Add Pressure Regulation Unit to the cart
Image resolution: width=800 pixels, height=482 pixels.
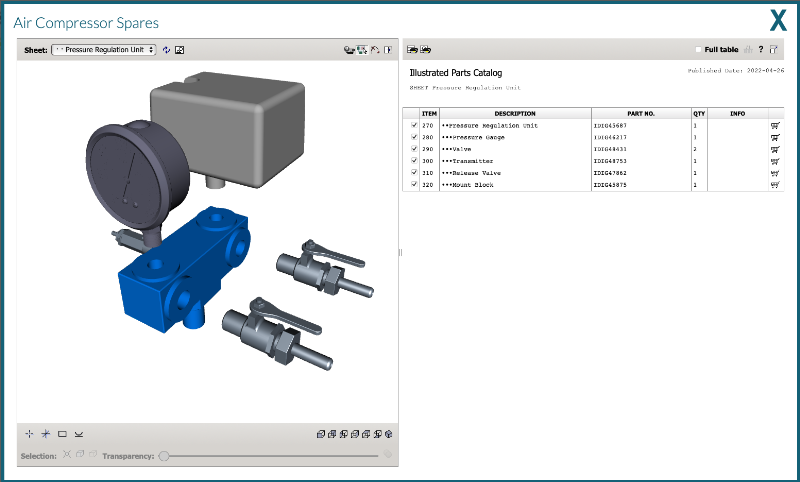point(776,125)
